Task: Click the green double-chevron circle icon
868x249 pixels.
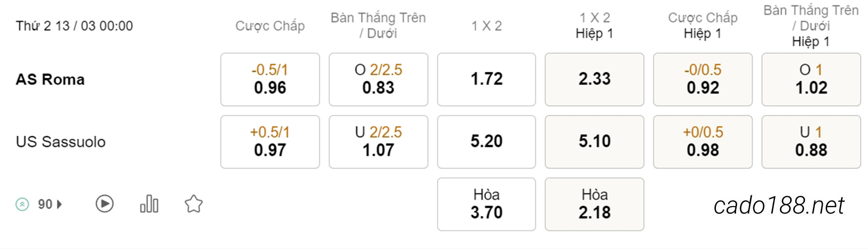Action: pyautogui.click(x=22, y=204)
